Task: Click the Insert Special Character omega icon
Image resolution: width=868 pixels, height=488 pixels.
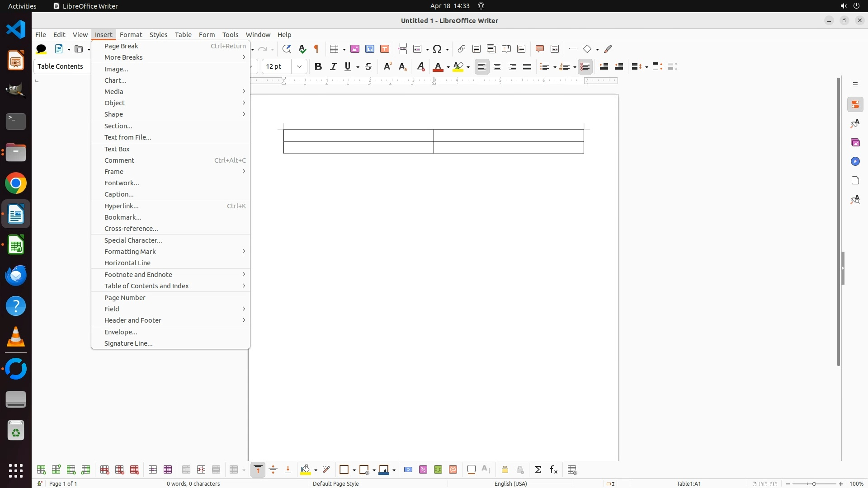Action: pos(437,49)
